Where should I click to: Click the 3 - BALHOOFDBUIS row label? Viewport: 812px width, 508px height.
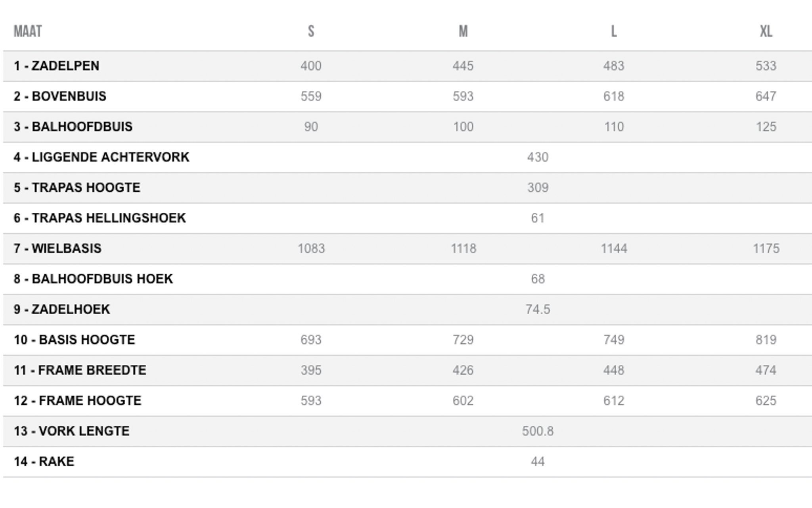(x=73, y=127)
